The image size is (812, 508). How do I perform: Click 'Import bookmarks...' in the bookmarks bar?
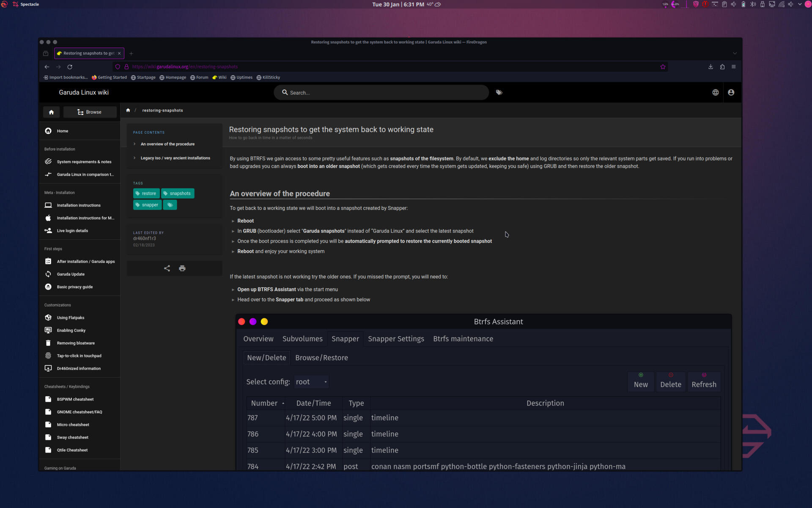(66, 77)
